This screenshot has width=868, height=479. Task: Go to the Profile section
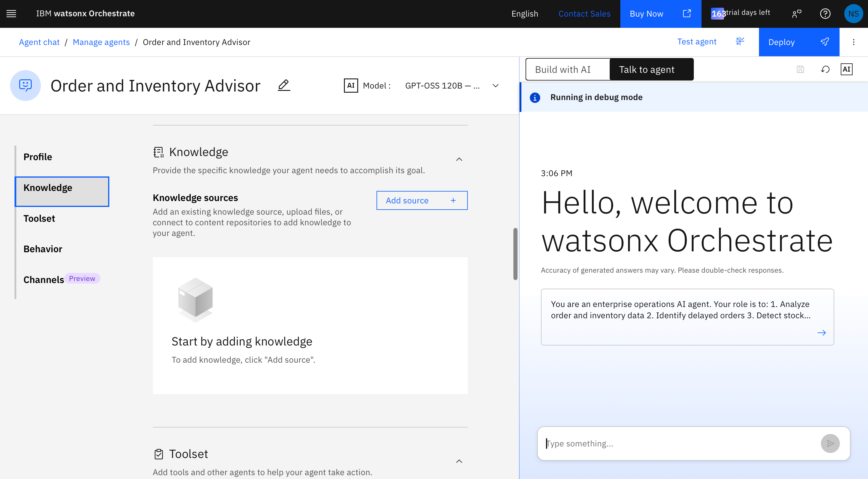coord(38,157)
